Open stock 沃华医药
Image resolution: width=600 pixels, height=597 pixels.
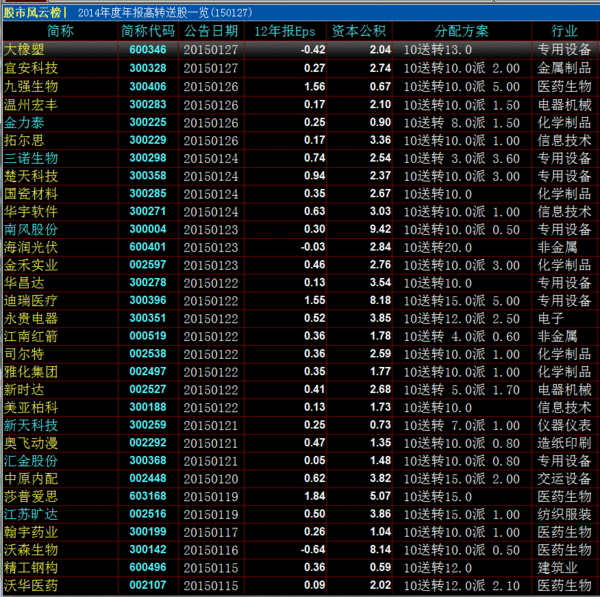click(x=31, y=585)
